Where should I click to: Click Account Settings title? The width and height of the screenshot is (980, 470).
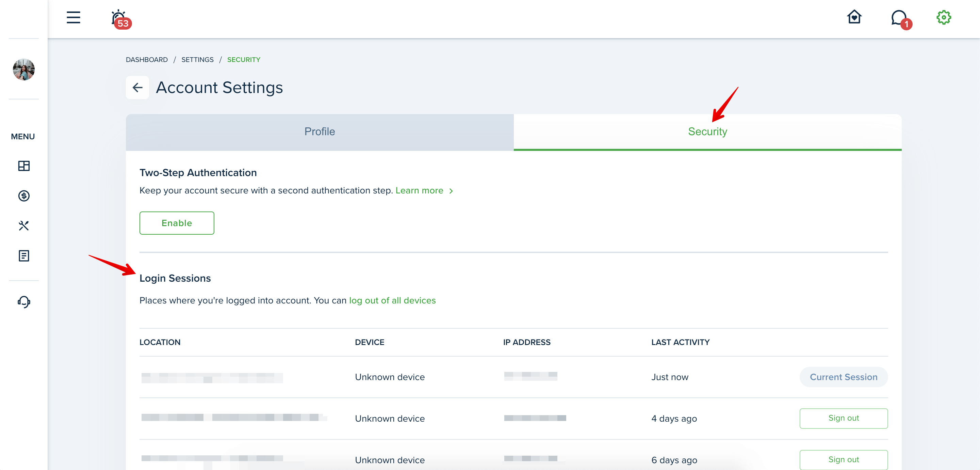coord(219,88)
